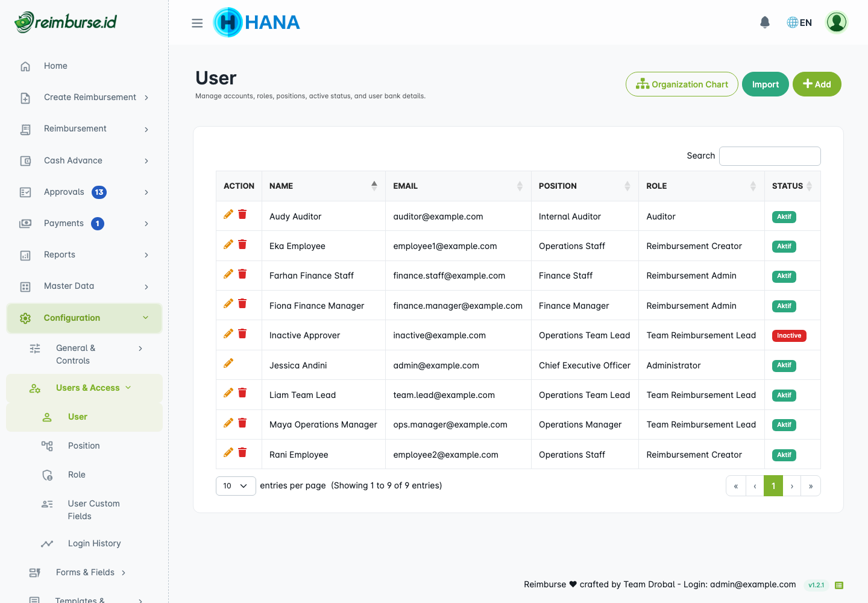Sort users by Position column

tap(585, 186)
